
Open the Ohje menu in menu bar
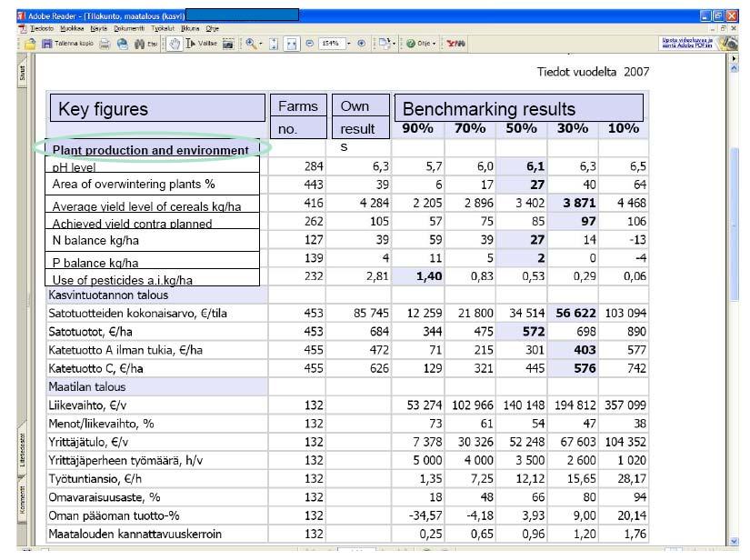[x=213, y=29]
